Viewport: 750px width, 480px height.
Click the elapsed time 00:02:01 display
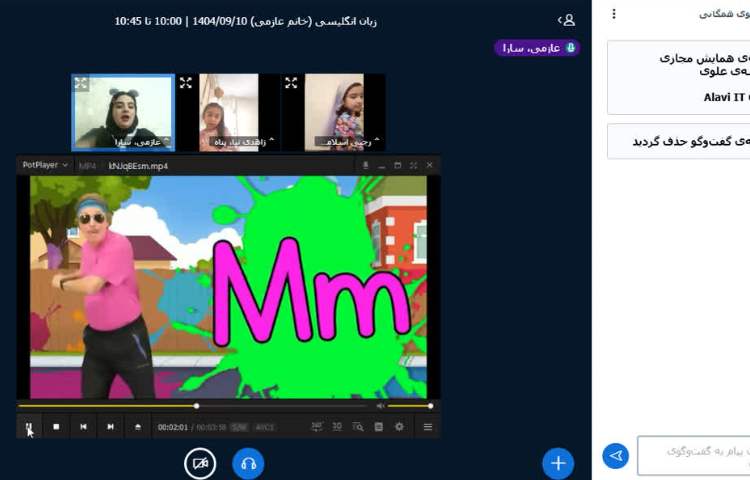point(173,427)
